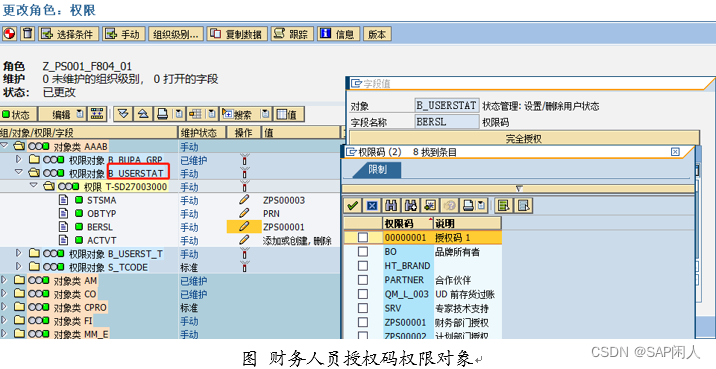Click the deselect all list icon
Screen dimensions: 716x369
(x=524, y=206)
